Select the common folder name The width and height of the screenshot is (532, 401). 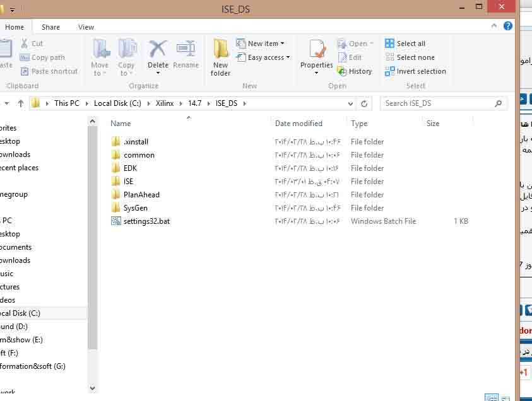pos(139,155)
